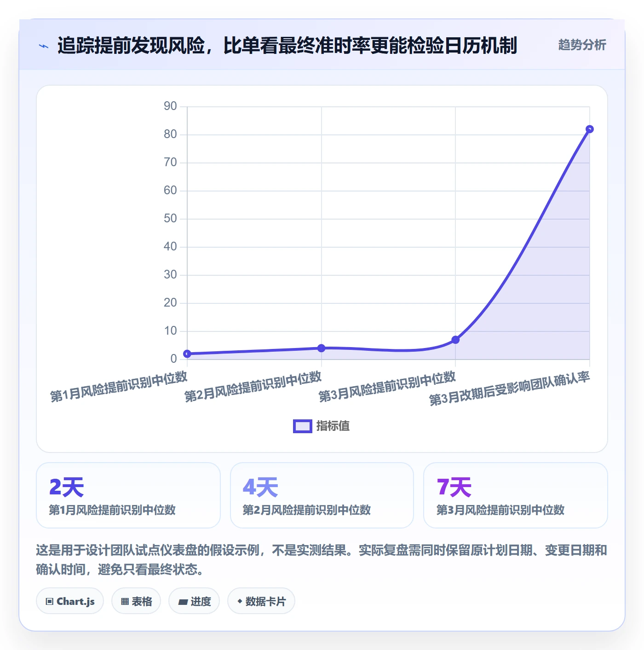Open the 2天 metric card
Viewport: 644px width, 650px height.
(128, 495)
